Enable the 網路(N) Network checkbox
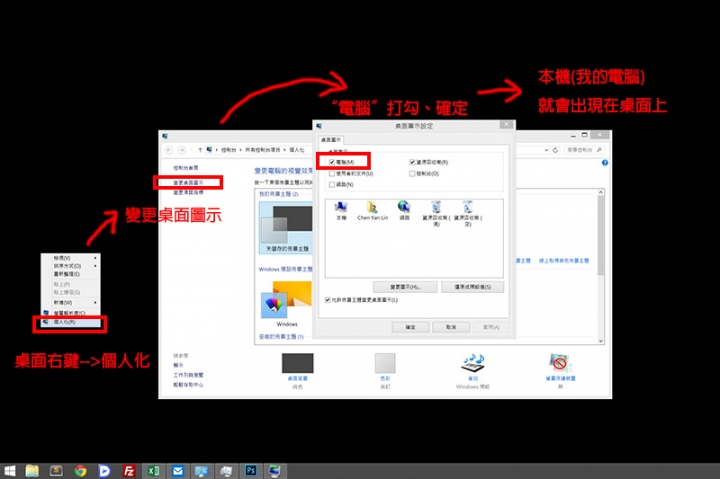This screenshot has width=720, height=479. pos(332,185)
